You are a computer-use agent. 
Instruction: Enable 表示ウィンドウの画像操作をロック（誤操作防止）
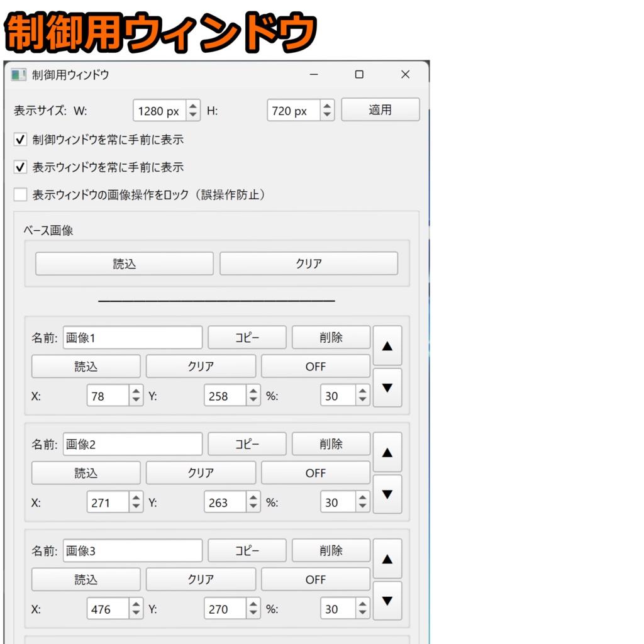click(19, 195)
